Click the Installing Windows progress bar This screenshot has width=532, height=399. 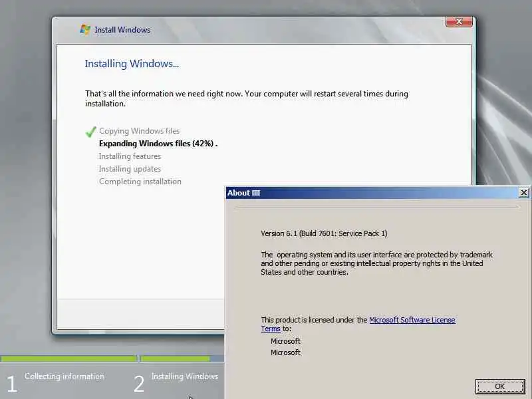(182, 358)
